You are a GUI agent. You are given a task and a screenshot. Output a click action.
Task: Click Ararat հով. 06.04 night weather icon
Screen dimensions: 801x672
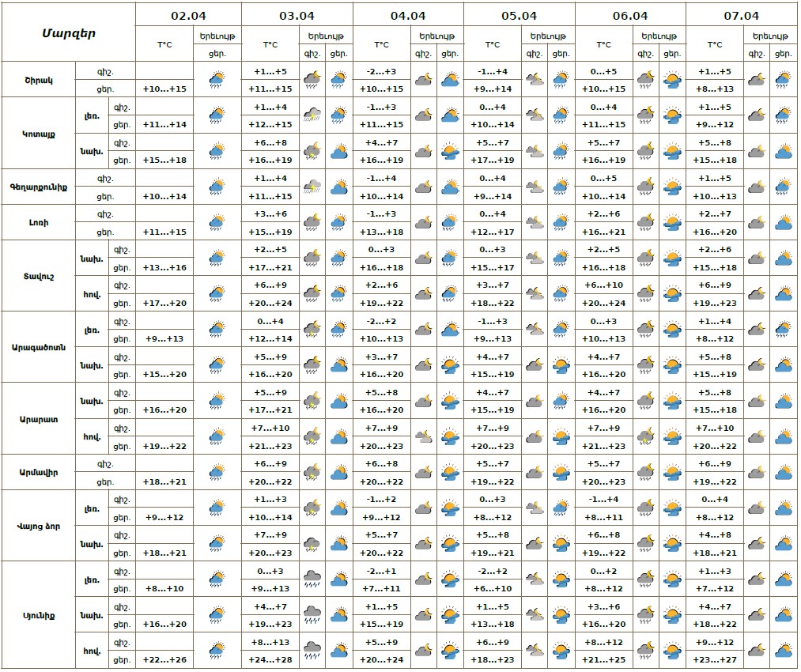tap(646, 436)
